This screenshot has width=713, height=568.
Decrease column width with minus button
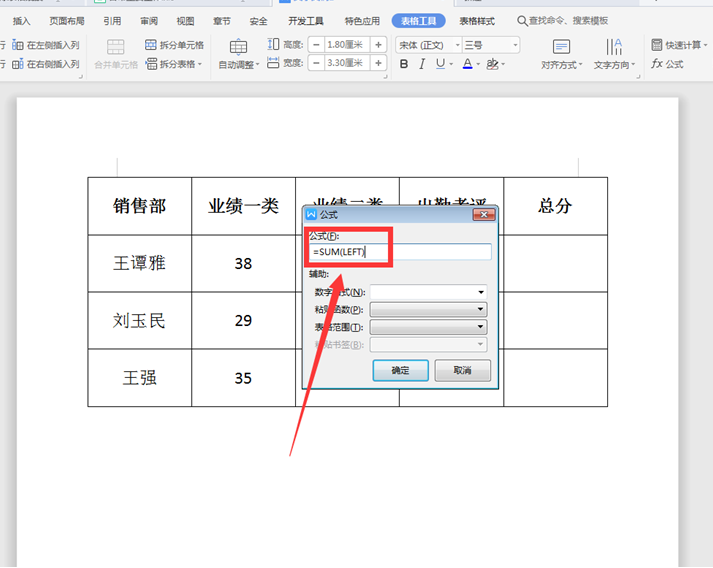(x=316, y=63)
